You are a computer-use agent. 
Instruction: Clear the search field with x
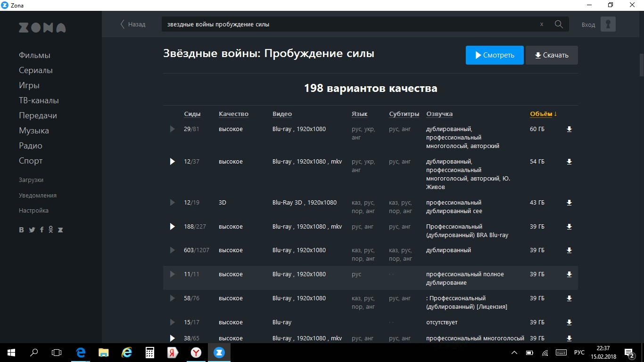coord(542,24)
